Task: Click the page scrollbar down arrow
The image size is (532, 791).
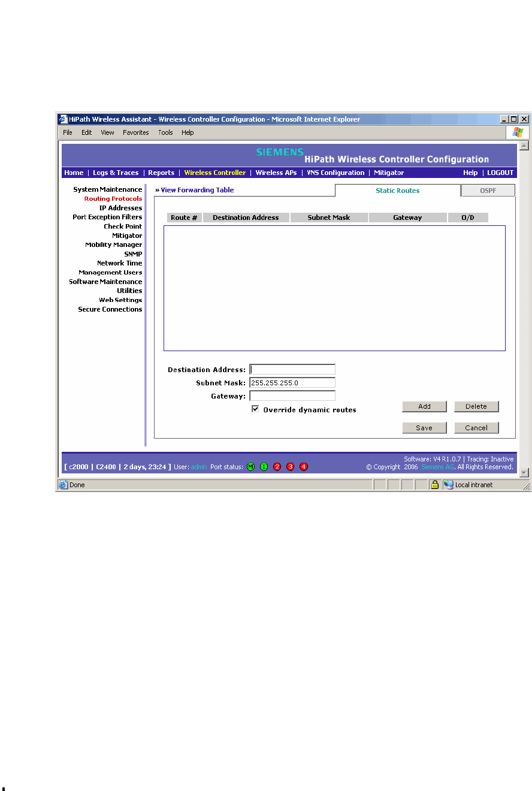Action: (524, 473)
